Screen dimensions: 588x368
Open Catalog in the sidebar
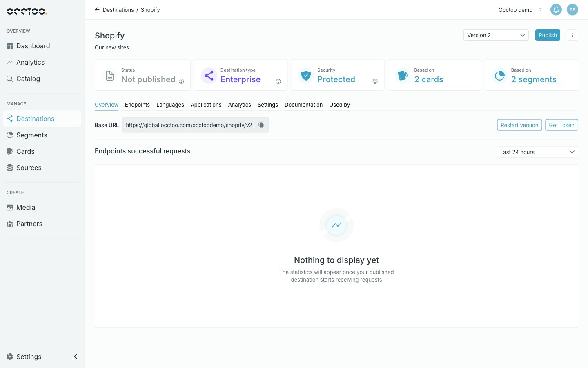click(x=42, y=79)
